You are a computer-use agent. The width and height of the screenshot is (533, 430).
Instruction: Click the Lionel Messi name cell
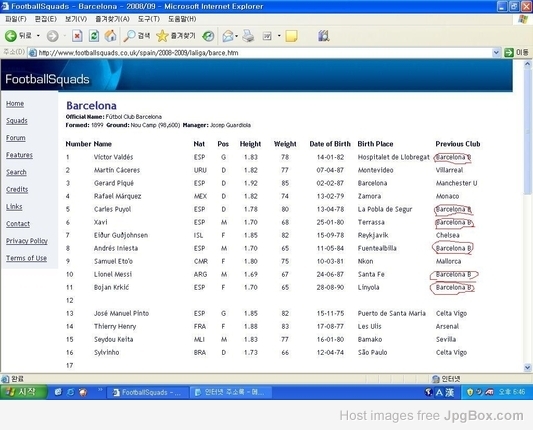click(113, 274)
